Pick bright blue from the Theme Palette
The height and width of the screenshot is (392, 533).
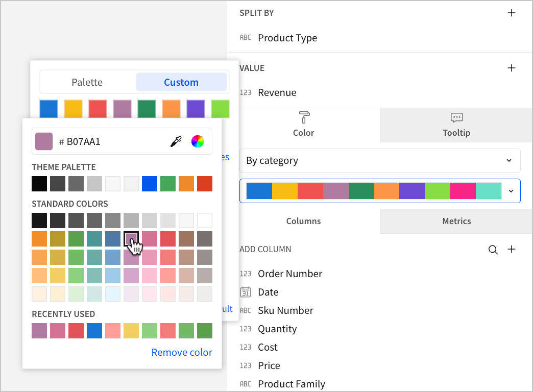click(150, 184)
